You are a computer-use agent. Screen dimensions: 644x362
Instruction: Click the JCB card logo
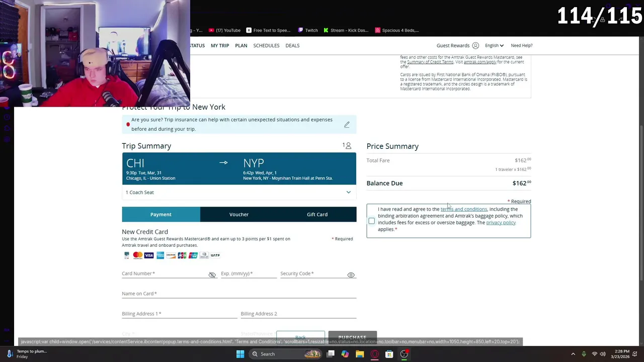click(x=182, y=255)
